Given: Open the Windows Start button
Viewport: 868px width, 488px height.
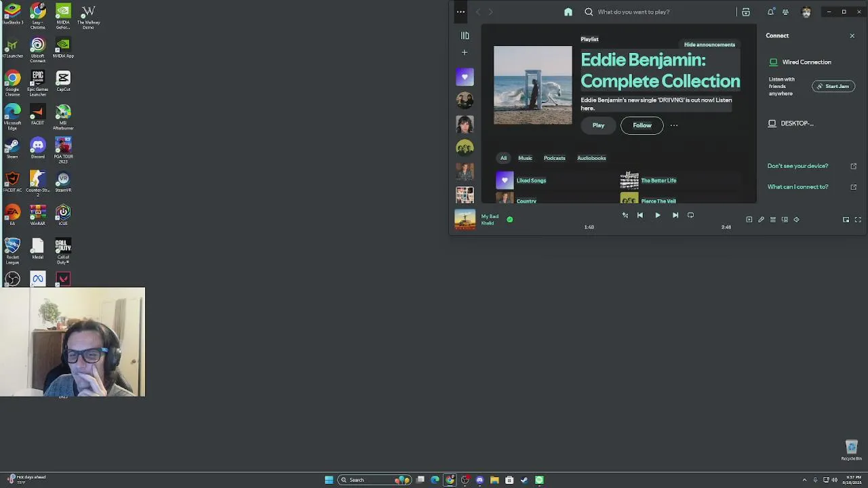Looking at the screenshot, I should click(329, 480).
